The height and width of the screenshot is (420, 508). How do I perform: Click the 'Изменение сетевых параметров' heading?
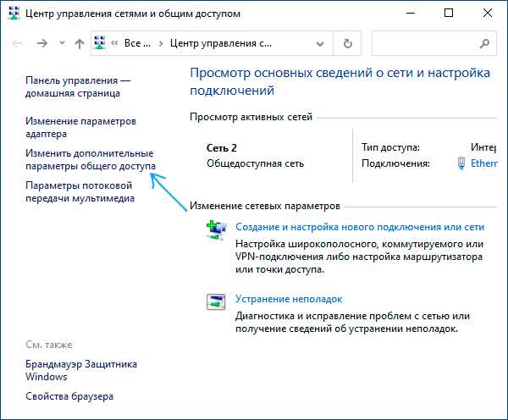tap(265, 206)
